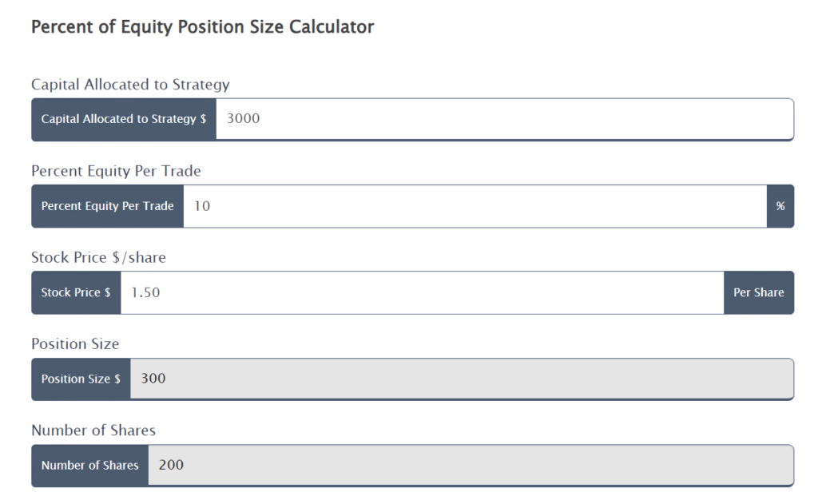Click the Stock Price $/share label text
Screen dimensions: 818x504
click(x=98, y=257)
